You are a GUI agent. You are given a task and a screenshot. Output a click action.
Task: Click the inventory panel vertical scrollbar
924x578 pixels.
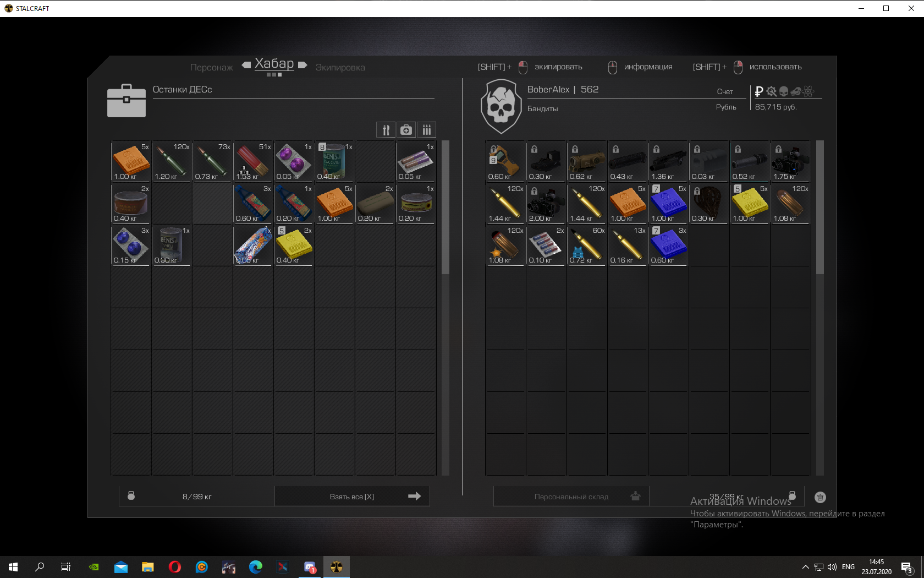(x=820, y=208)
